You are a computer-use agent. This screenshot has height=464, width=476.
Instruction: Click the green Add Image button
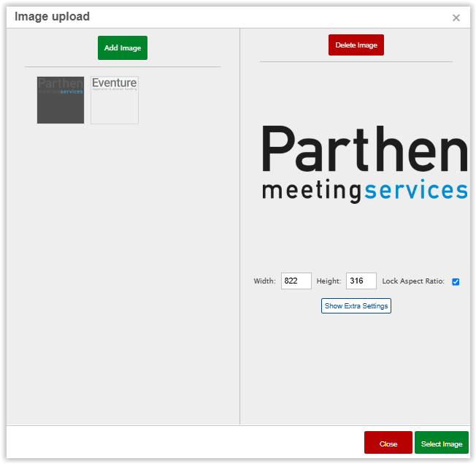(123, 47)
